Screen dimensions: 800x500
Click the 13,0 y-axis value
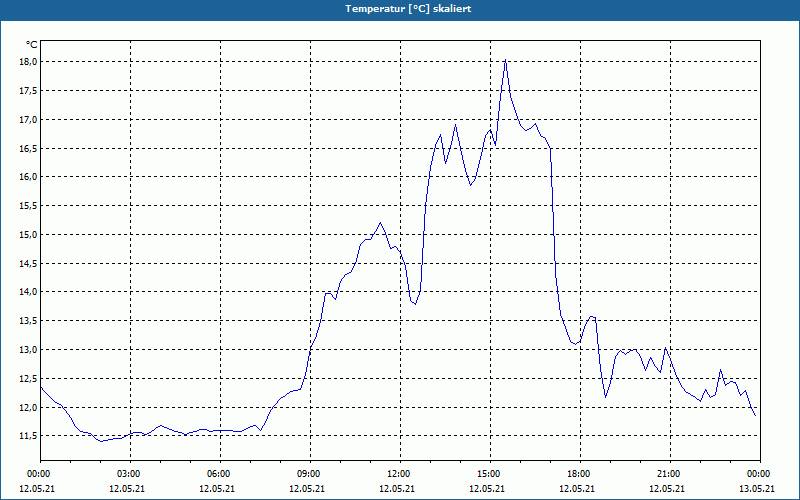[29, 350]
